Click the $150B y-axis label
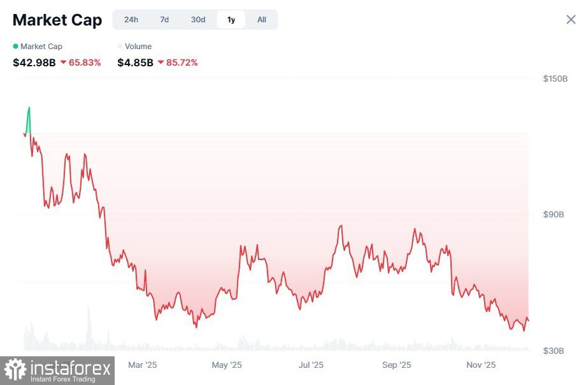This screenshot has height=385, width=588. tap(554, 79)
